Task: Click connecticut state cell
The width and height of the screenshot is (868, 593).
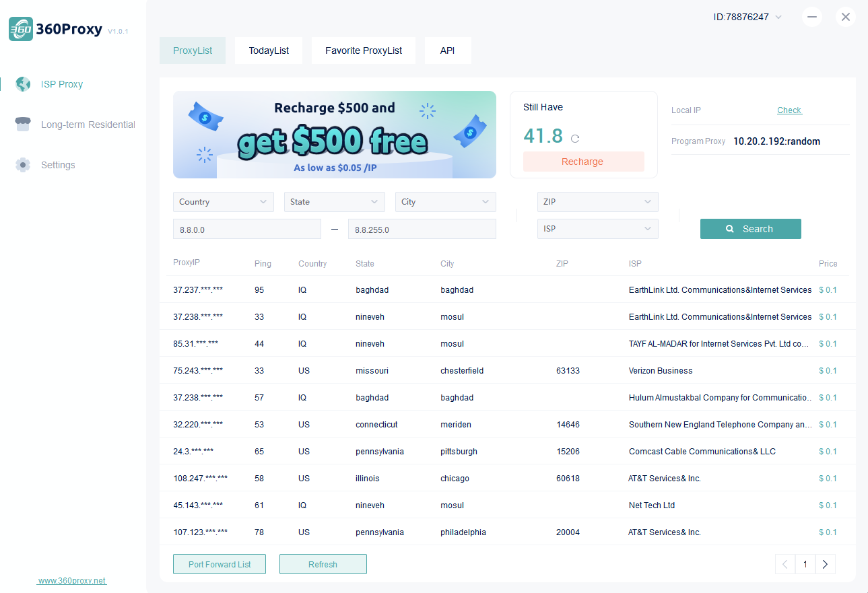Action: click(376, 425)
